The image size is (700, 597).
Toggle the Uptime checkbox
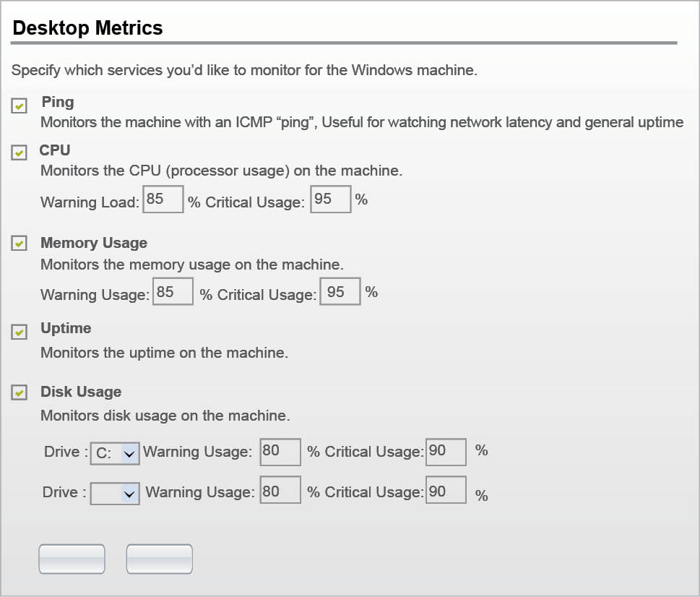tap(20, 332)
